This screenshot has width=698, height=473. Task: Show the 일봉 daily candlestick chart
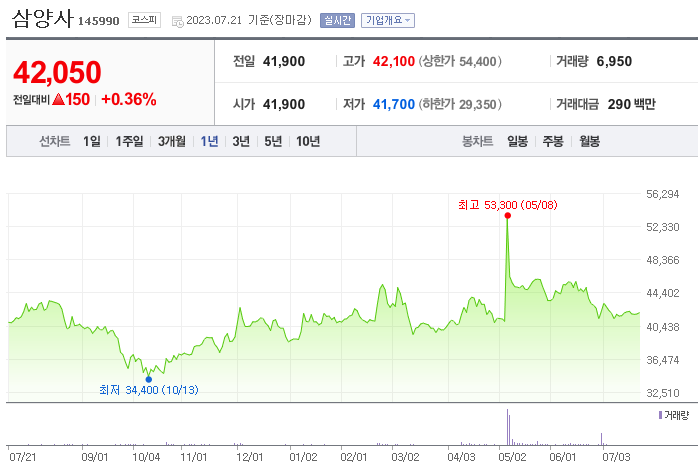517,141
